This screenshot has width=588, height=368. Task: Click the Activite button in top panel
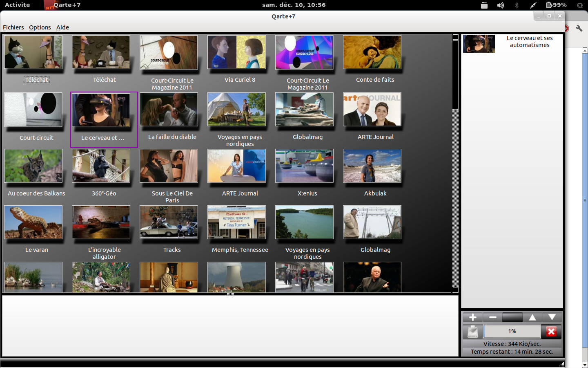point(17,5)
